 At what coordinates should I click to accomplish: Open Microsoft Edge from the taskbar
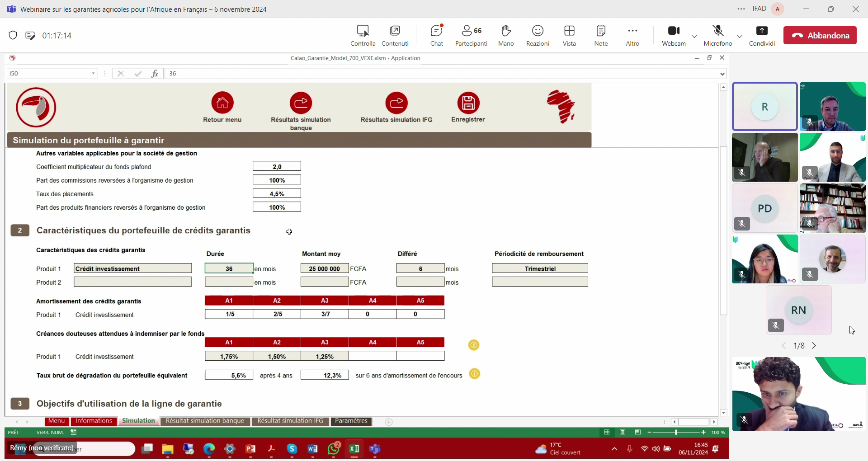(209, 449)
